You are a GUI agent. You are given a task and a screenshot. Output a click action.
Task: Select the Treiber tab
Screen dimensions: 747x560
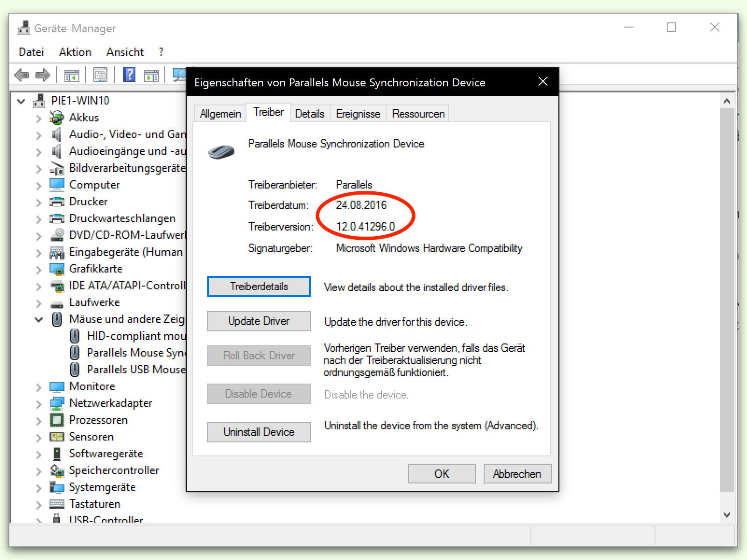coord(268,112)
